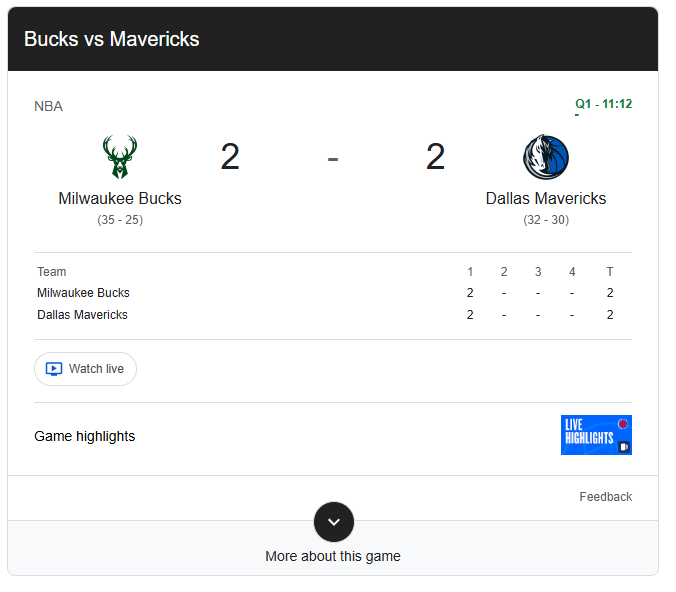Select Dallas Mavericks row in score table

[x=333, y=315]
